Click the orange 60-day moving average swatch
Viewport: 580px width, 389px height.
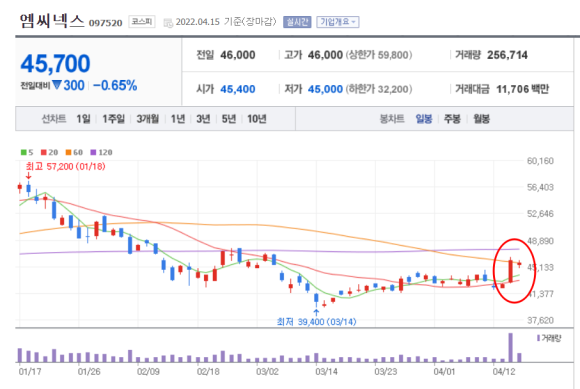[x=68, y=152]
